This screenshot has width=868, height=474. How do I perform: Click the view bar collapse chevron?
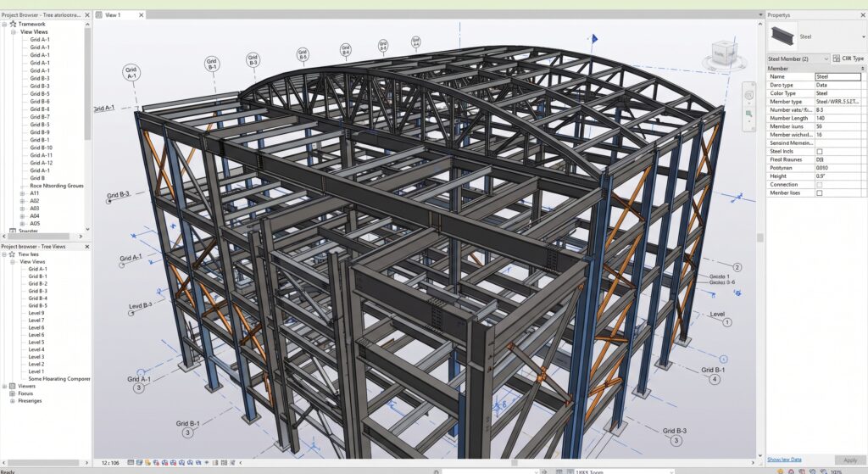tap(240, 462)
